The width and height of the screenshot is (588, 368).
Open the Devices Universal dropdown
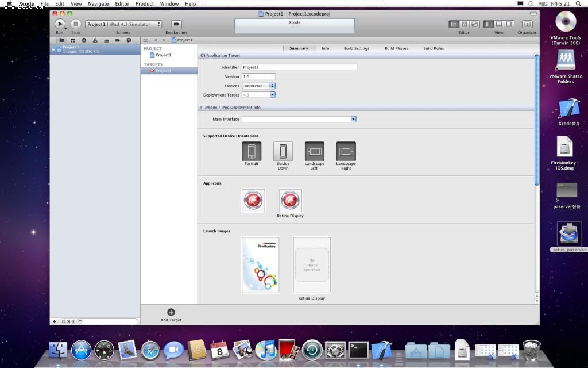[259, 86]
